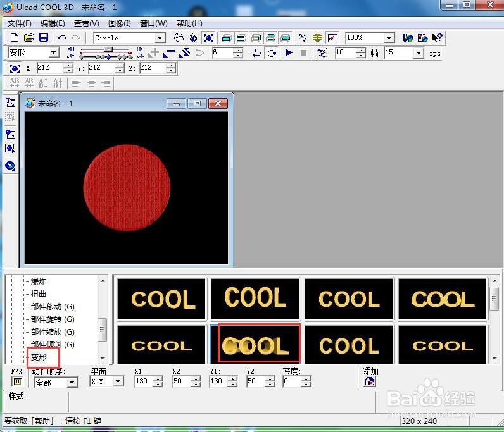Select 部件旋转 (G) in the effects tree
This screenshot has height=432, width=504.
53,319
